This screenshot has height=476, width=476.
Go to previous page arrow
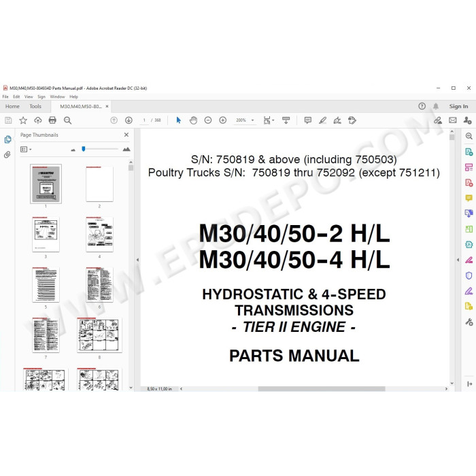click(x=114, y=120)
